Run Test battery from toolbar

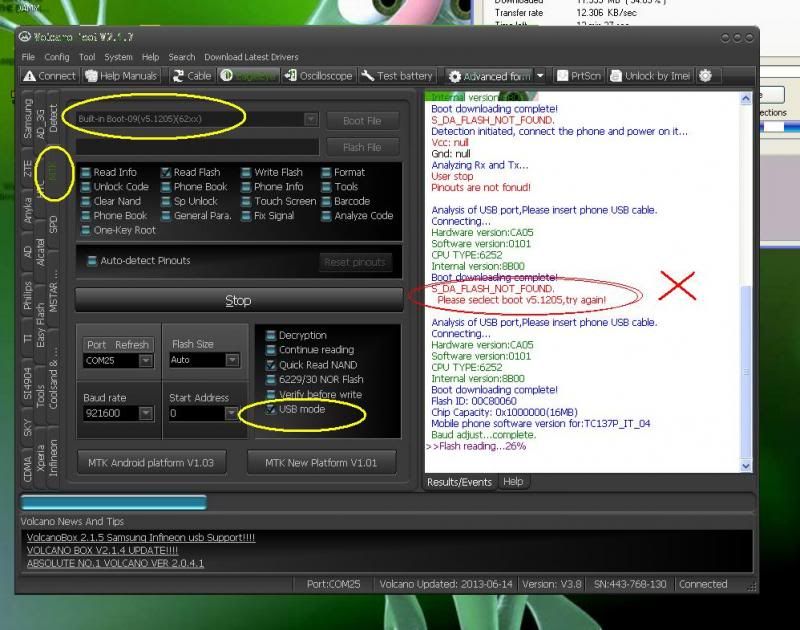(396, 76)
